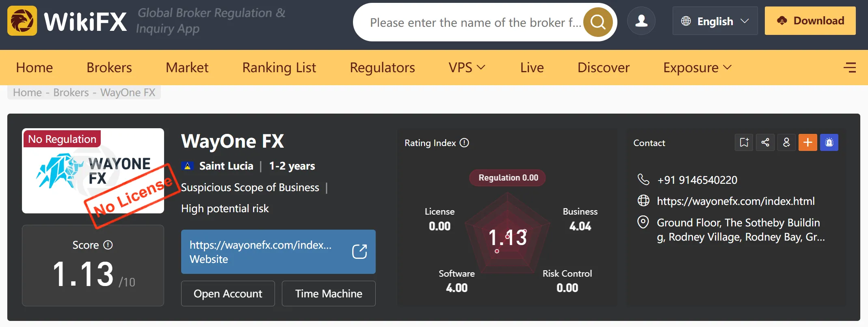Click Home in the breadcrumb
The image size is (868, 327).
click(27, 93)
